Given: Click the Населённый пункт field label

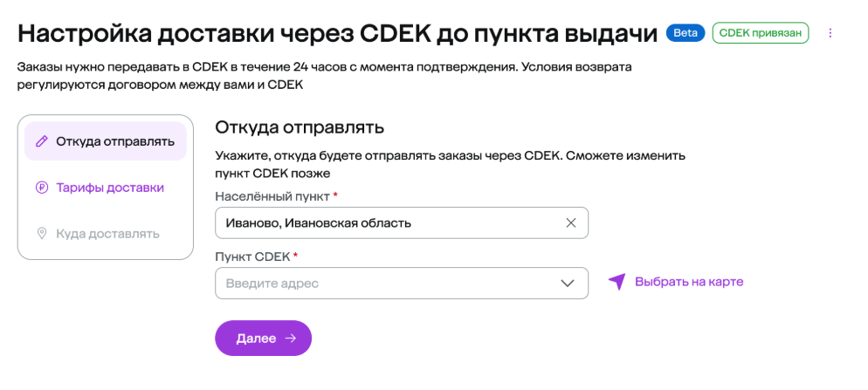Looking at the screenshot, I should point(272,195).
